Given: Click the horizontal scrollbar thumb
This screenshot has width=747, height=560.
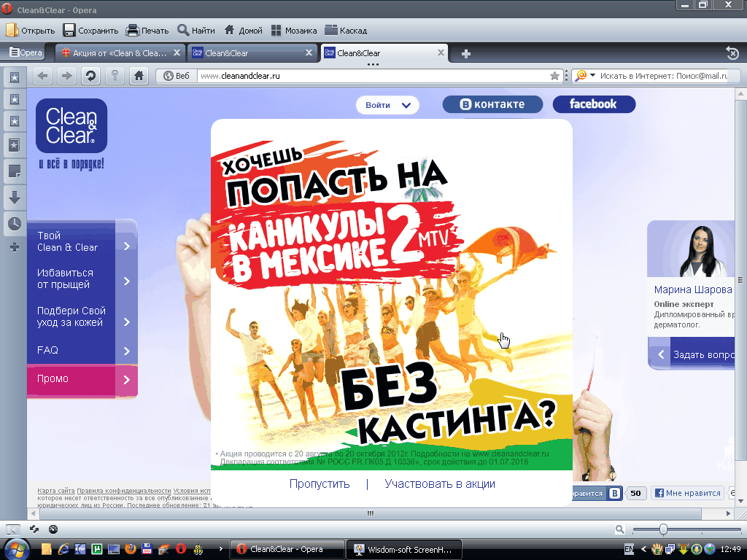Looking at the screenshot, I should point(370,514).
